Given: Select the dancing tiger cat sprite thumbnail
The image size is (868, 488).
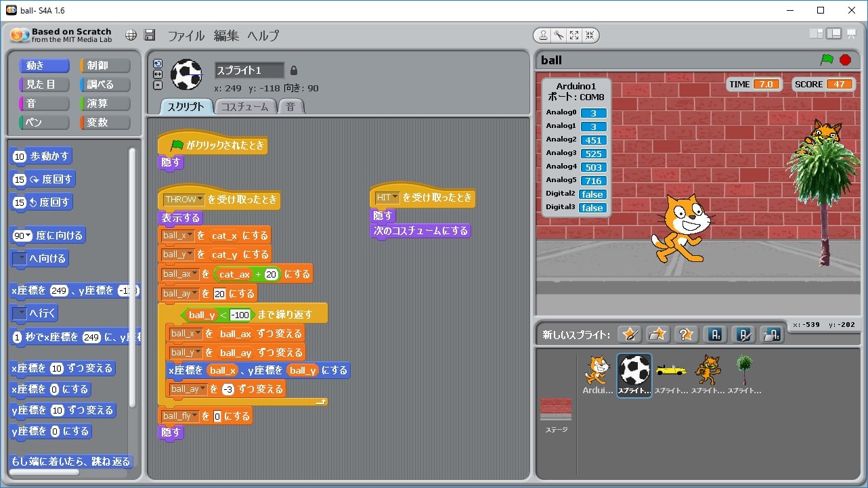Looking at the screenshot, I should pos(708,376).
